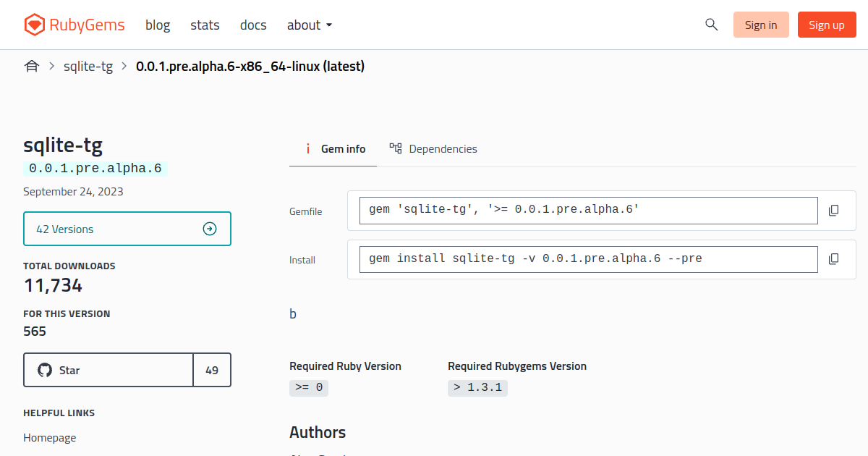Click the home breadcrumb icon

coord(32,67)
